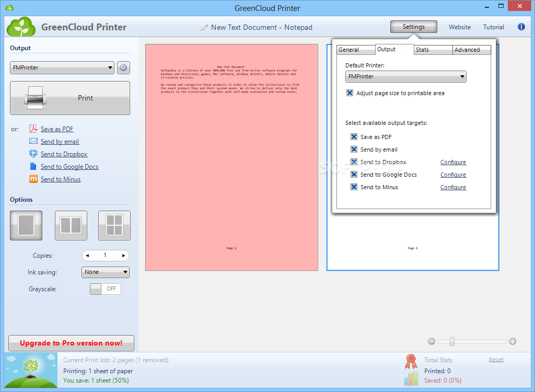Viewport: 535px width, 392px height.
Task: Select the Output settings tab
Action: click(394, 49)
